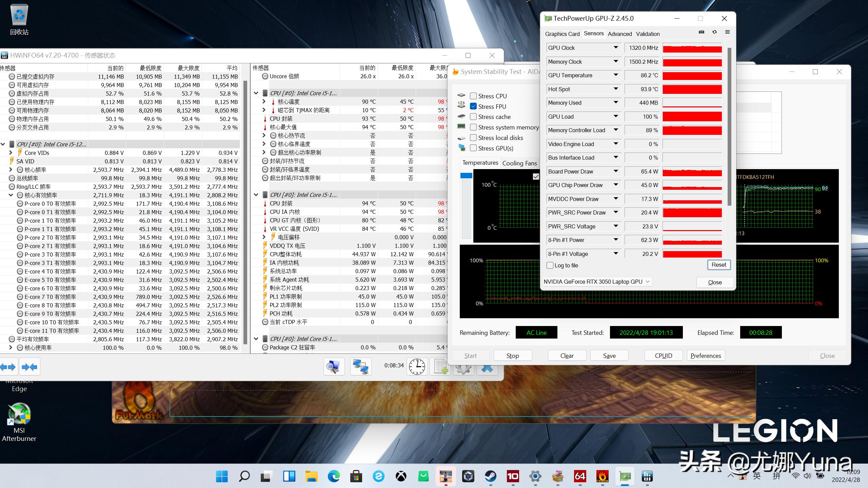Open the GPU Temperature sensor dropdown
Image resolution: width=868 pixels, height=488 pixels.
click(616, 75)
